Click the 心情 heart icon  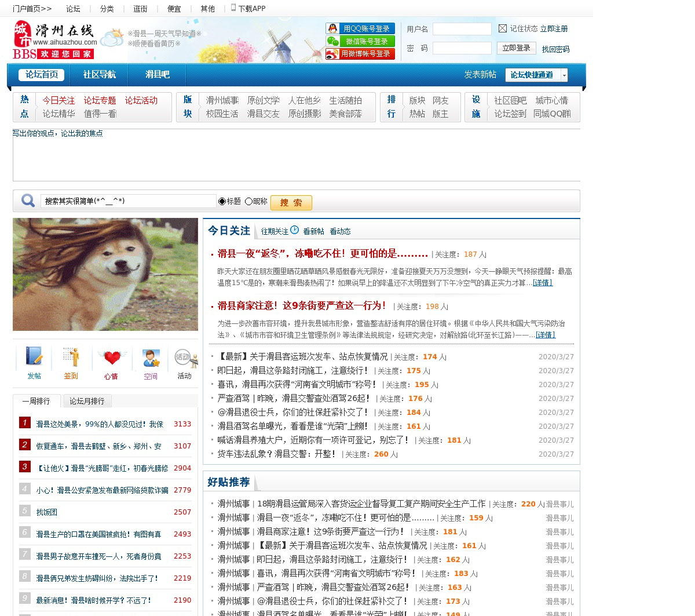[111, 357]
